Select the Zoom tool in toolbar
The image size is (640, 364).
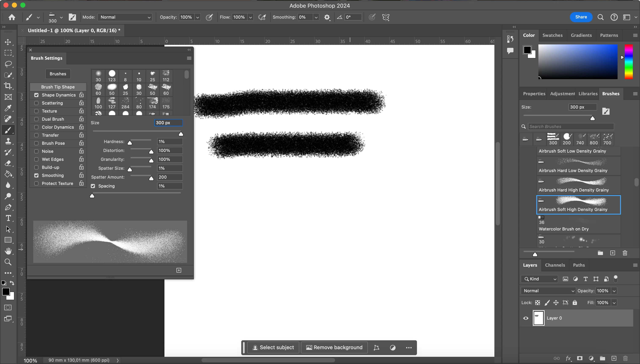coord(8,262)
